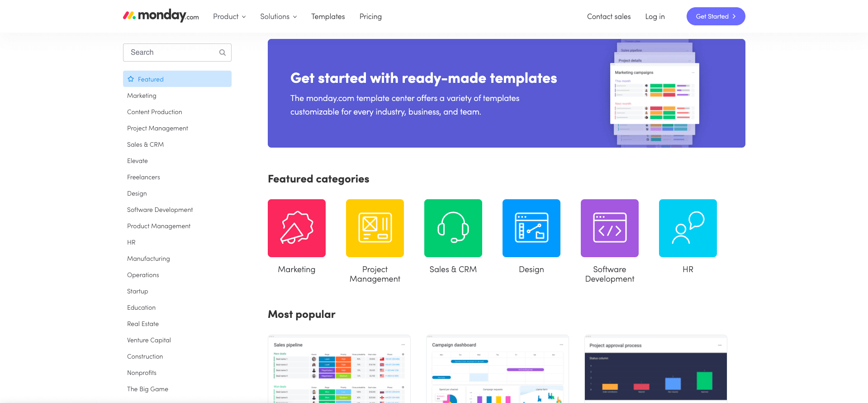The width and height of the screenshot is (868, 403).
Task: Click the Software Development label under the purple tile
Action: (x=610, y=274)
